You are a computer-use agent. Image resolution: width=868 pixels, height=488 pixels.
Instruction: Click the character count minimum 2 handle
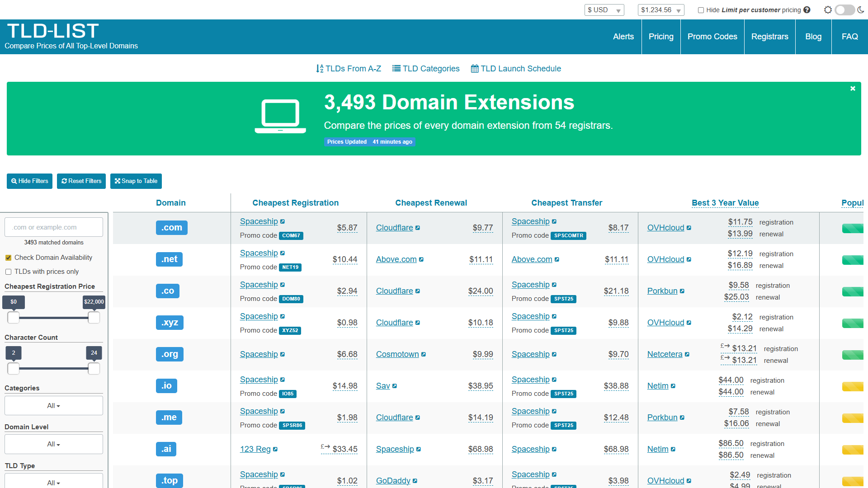(14, 369)
